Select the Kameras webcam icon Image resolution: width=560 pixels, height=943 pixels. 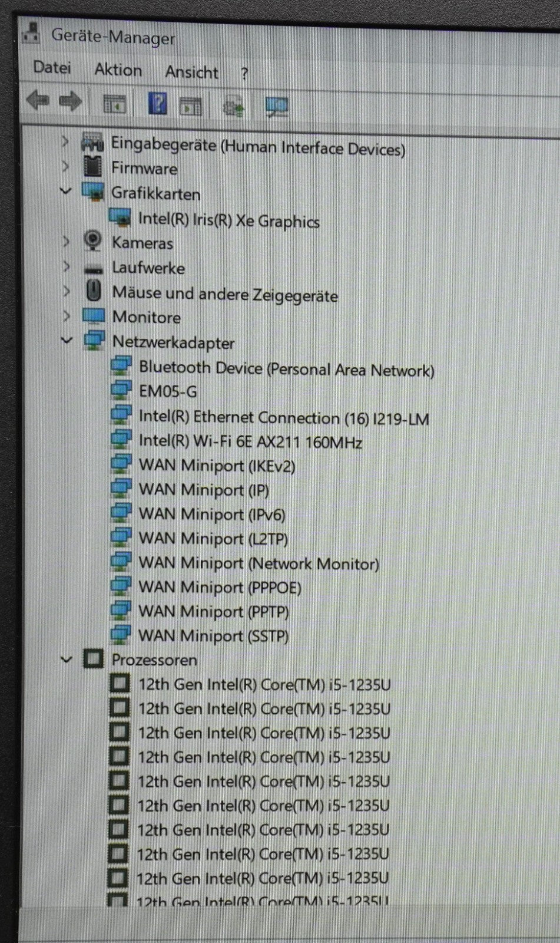tap(93, 240)
